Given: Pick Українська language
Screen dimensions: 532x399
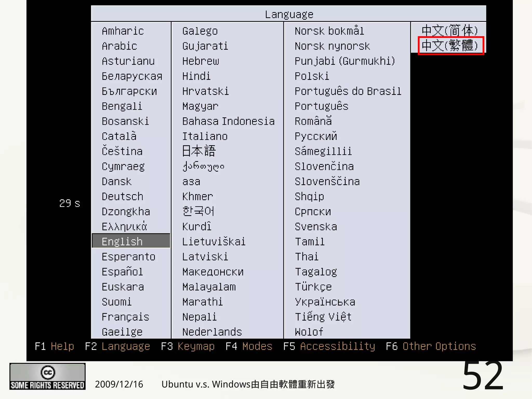Looking at the screenshot, I should click(325, 302).
